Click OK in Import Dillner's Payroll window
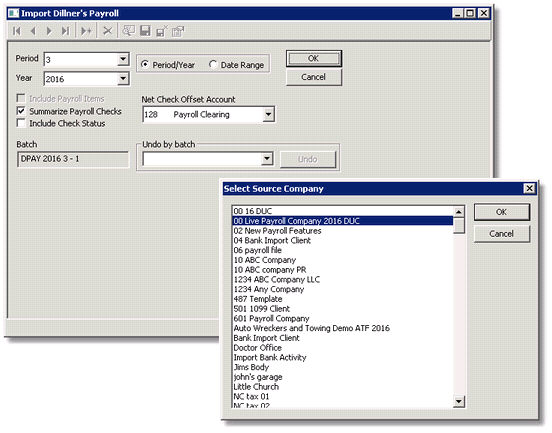The height and width of the screenshot is (433, 552). pos(314,58)
